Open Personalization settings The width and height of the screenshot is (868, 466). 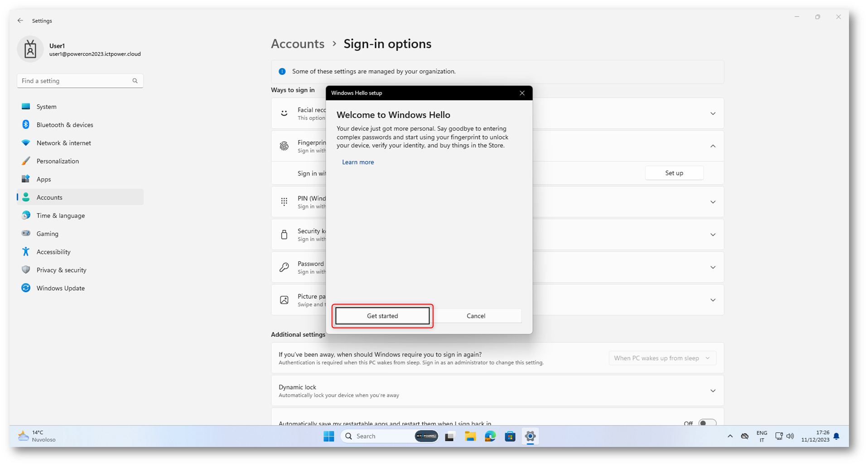point(80,161)
